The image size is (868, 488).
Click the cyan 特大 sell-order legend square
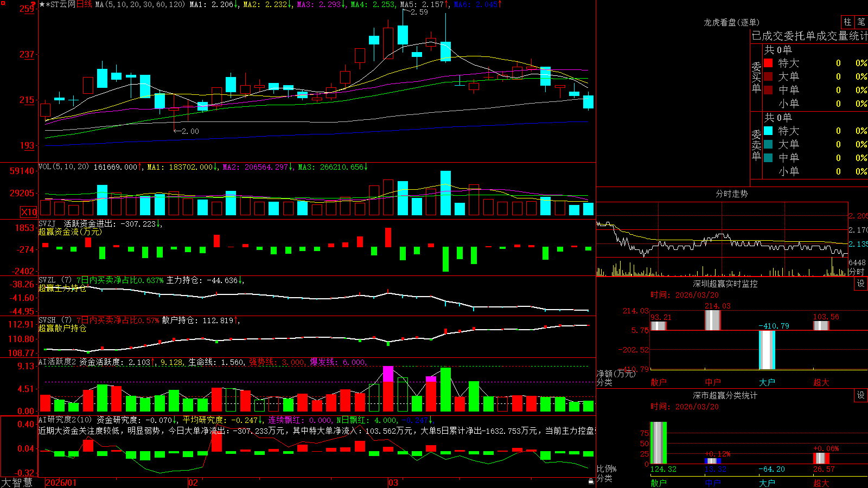pyautogui.click(x=768, y=131)
